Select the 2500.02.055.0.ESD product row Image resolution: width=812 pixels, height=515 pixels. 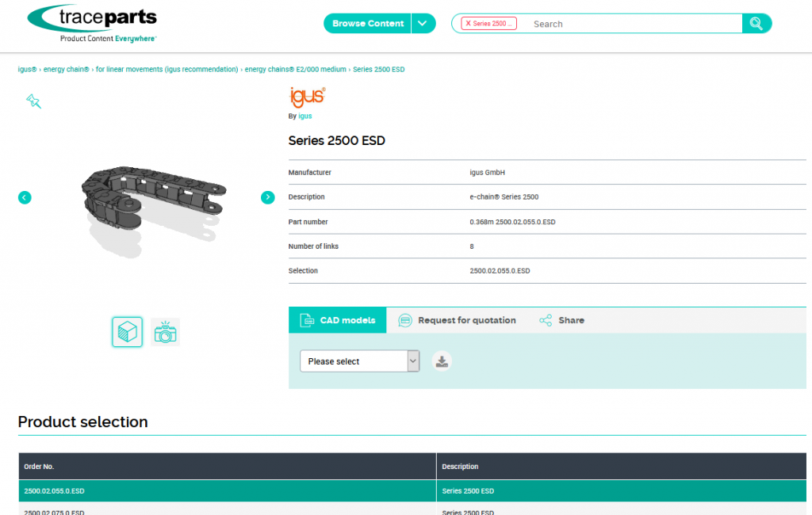[x=227, y=491]
